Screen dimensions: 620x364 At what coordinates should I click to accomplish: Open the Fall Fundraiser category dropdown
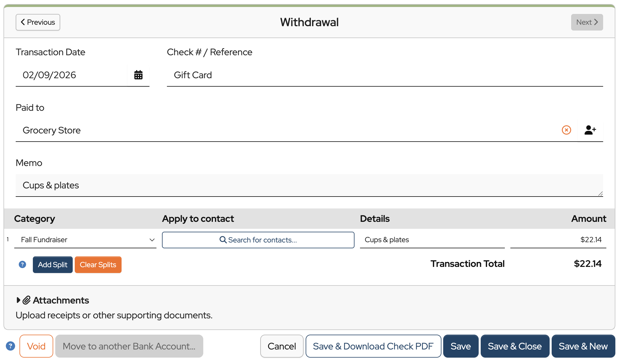tap(85, 240)
